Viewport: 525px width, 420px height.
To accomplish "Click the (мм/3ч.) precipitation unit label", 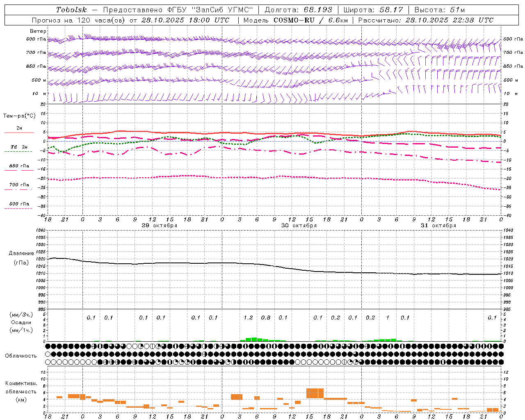I will point(21,315).
